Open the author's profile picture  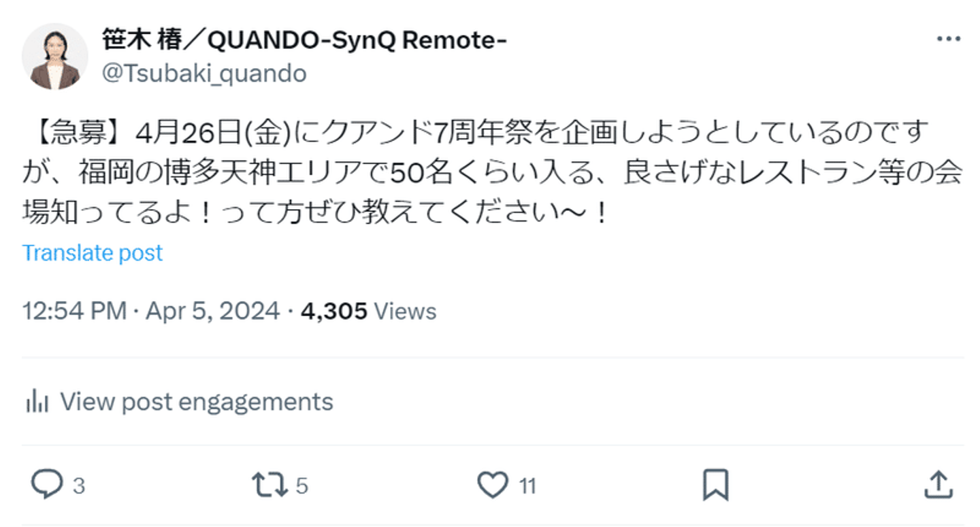[55, 57]
